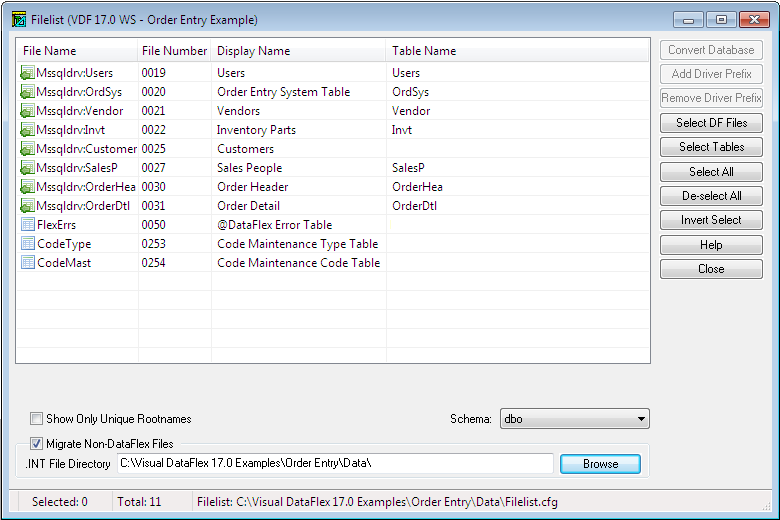Sort by File Number column header

(x=174, y=51)
